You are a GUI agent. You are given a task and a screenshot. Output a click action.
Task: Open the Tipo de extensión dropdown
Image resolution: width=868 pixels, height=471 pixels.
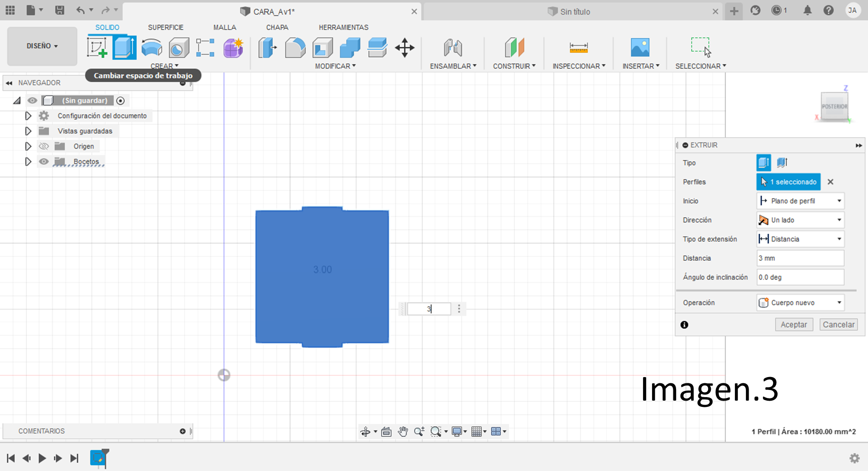(x=800, y=239)
